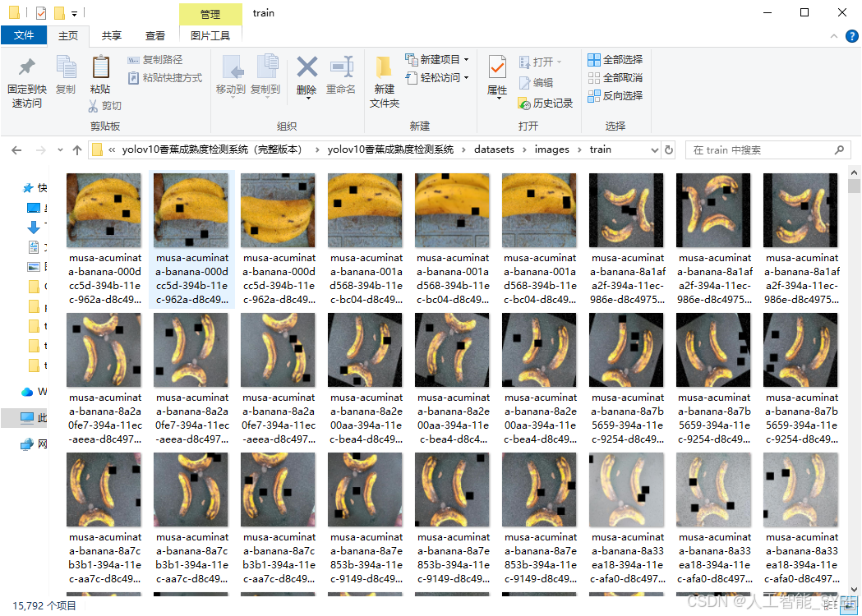Open the first musa-acuminata banana image thumbnail
The width and height of the screenshot is (862, 616).
tap(104, 210)
